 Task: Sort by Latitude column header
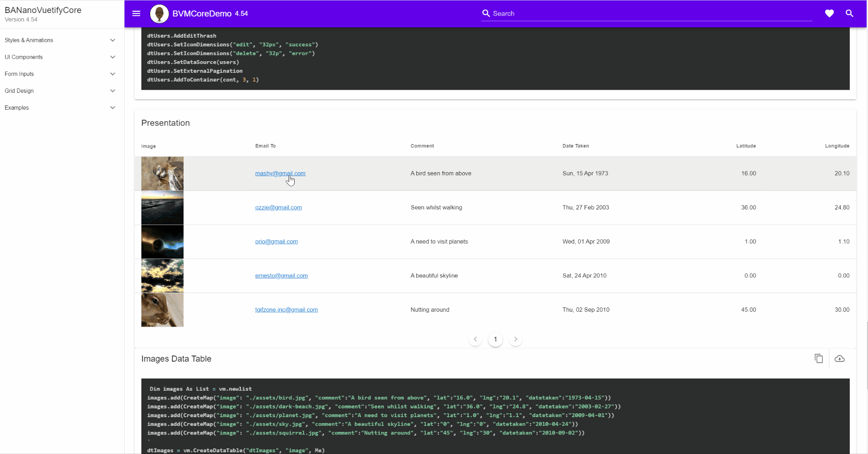click(746, 146)
